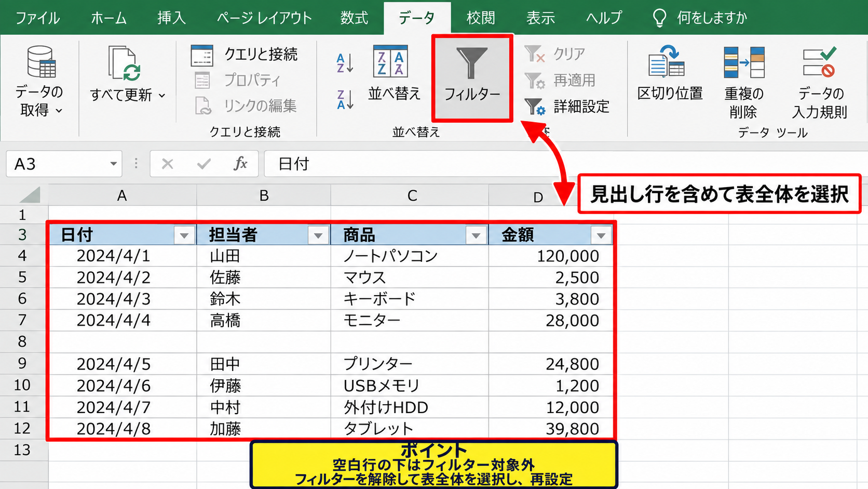Click the formula bar cancel (X) button
Screen dimensions: 868x489
pos(167,164)
